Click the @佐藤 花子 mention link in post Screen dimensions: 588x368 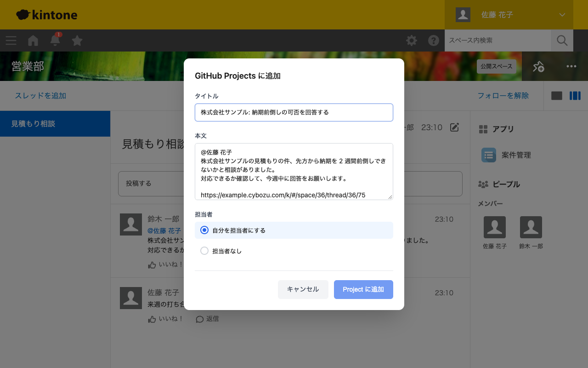[x=164, y=231]
